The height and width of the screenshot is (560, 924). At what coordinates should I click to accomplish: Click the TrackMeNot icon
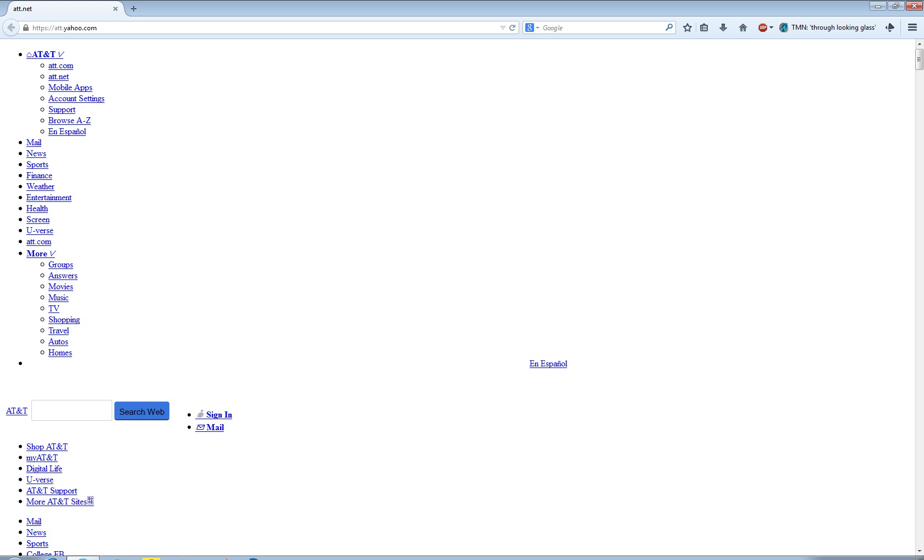coord(784,28)
